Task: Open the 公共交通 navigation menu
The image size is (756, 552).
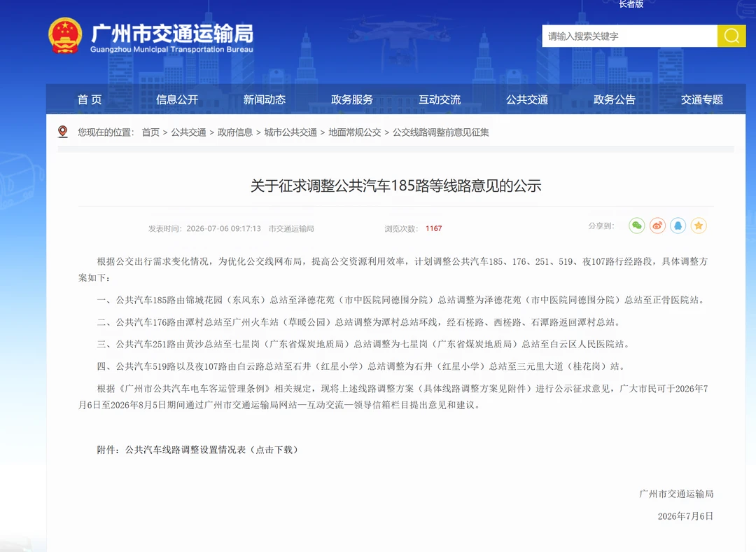Action: (x=527, y=99)
